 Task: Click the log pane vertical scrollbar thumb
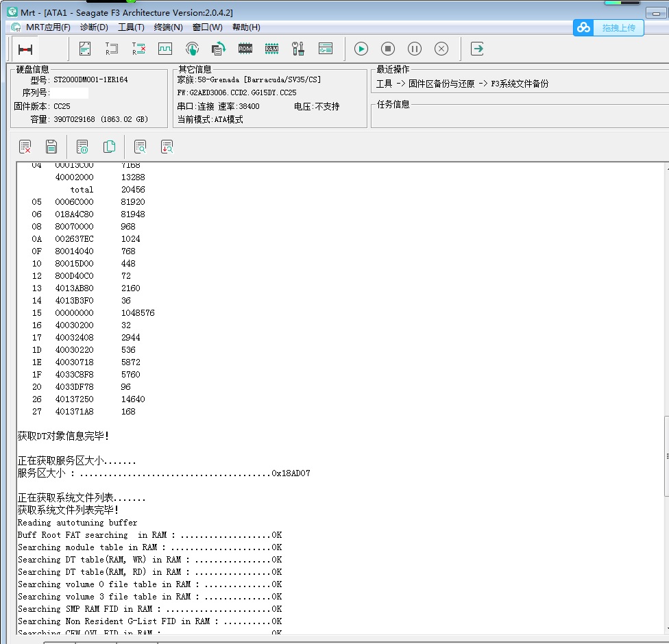(x=666, y=456)
